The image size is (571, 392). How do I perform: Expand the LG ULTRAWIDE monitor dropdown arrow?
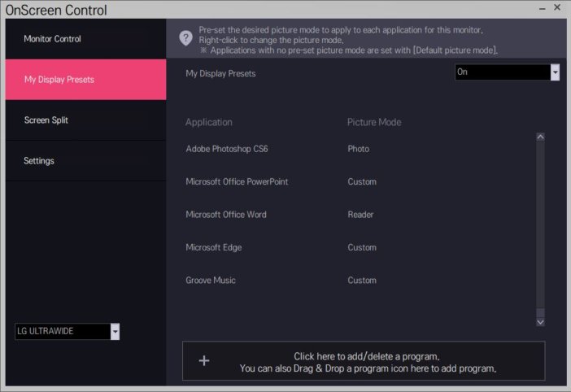point(115,332)
